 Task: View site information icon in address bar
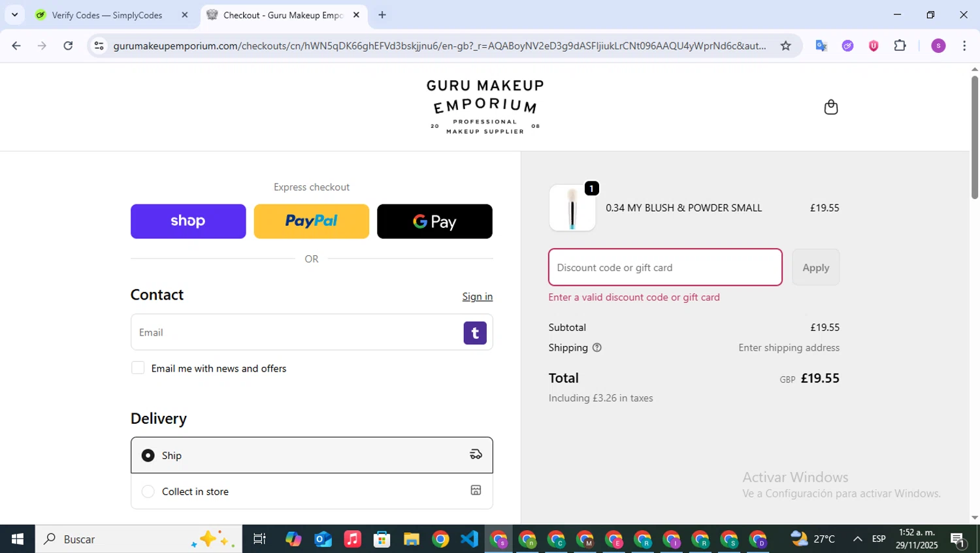coord(99,46)
